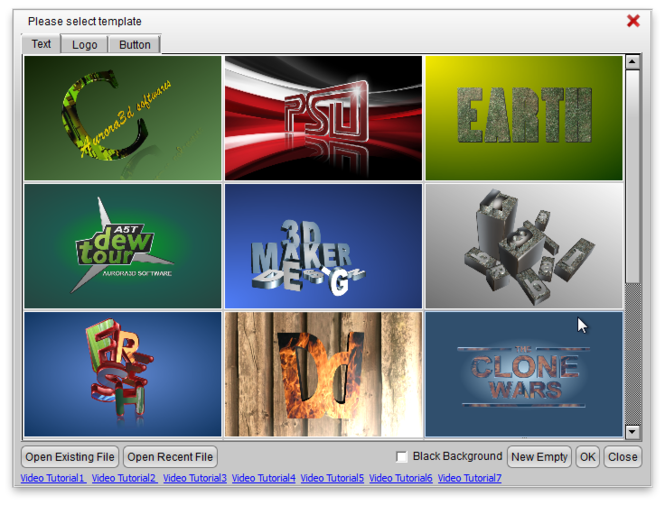Click Open Existing File button
Image resolution: width=665 pixels, height=505 pixels.
70,457
